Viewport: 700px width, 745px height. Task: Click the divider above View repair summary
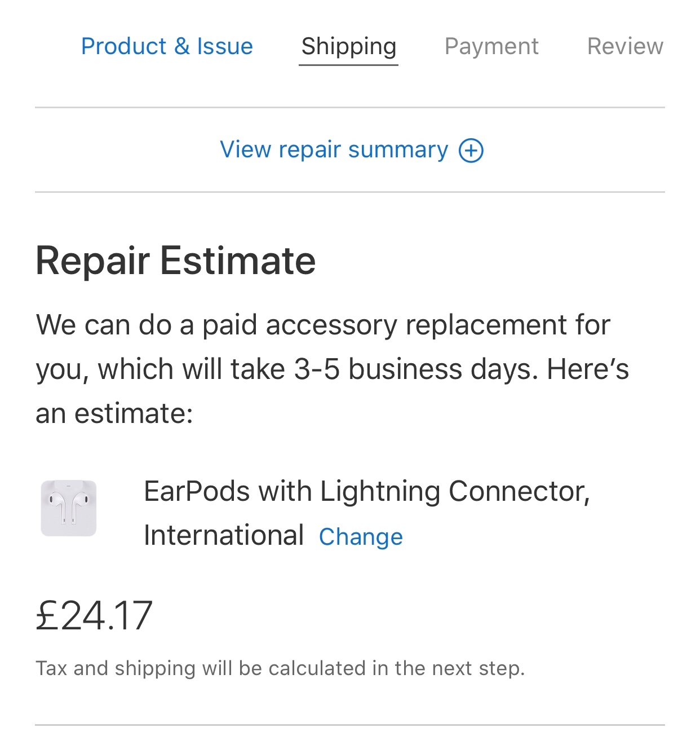point(349,107)
